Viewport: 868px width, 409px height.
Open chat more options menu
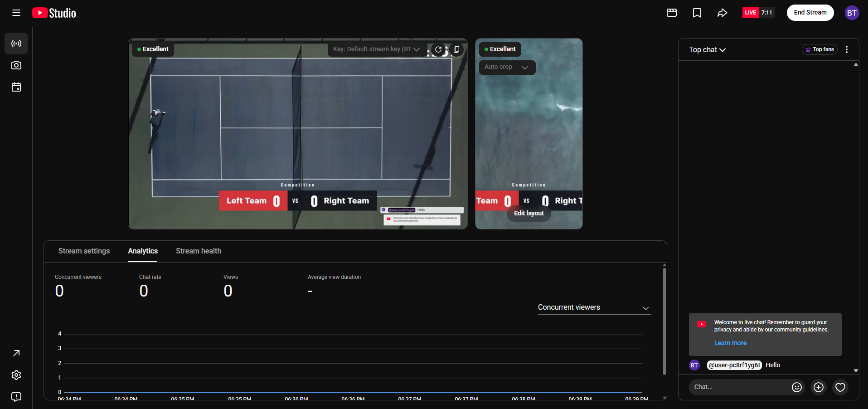pyautogui.click(x=847, y=49)
